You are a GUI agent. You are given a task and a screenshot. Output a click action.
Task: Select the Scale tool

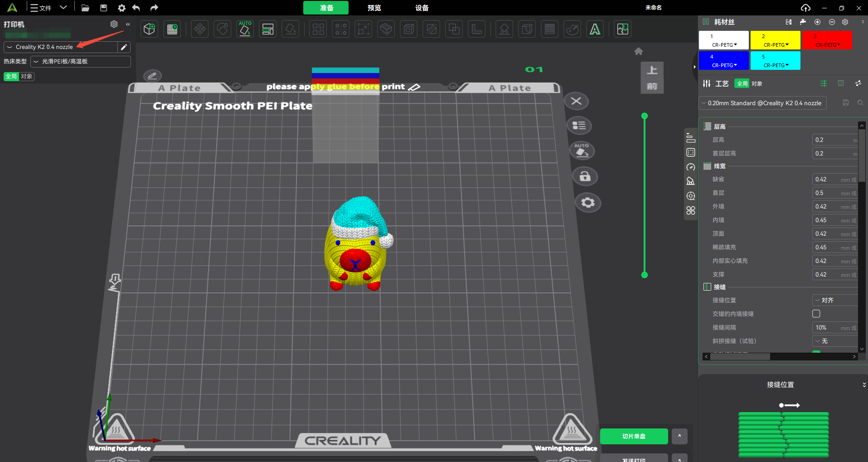(364, 29)
